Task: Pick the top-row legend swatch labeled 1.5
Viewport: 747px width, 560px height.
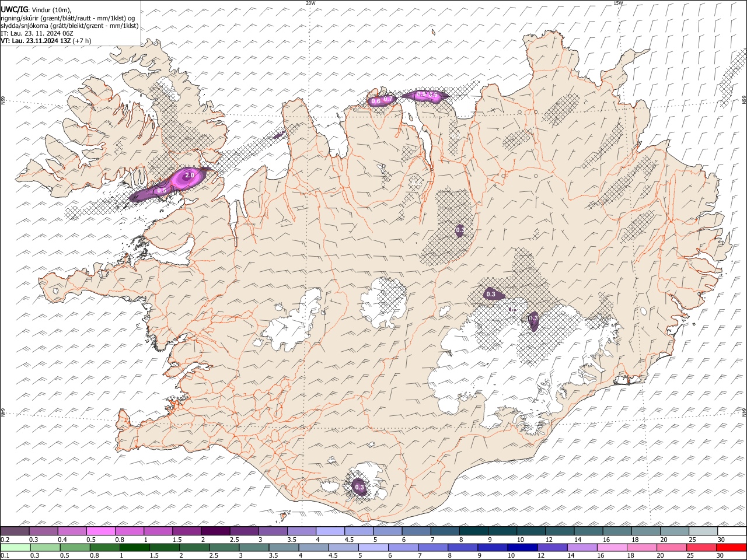Action: click(x=187, y=531)
